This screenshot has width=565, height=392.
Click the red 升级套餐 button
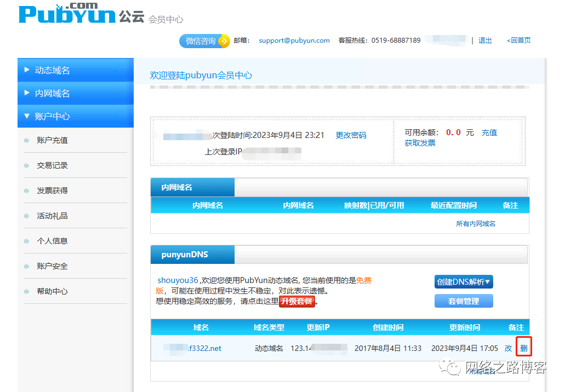(297, 301)
